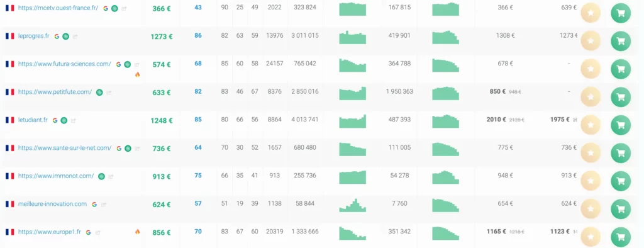Viewport: 644px width, 248px height.
Task: Click chart beside 2 850 016 in petitfute row
Action: pos(352,93)
